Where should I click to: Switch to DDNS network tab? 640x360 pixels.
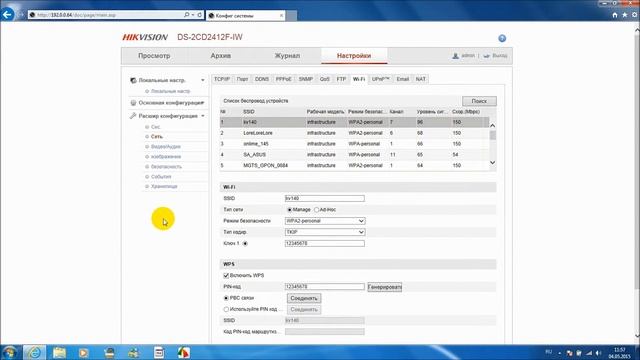[262, 79]
